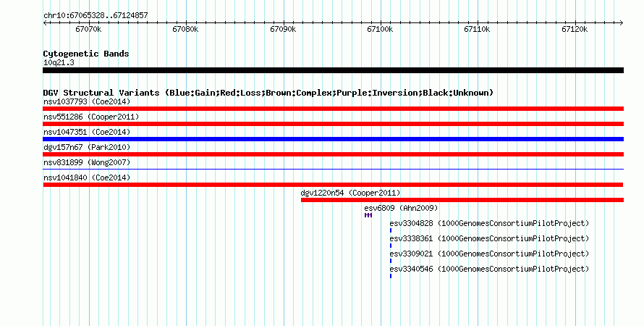Click the blue marker under esv3340546
Screen dimensions: 644x326
click(391, 276)
